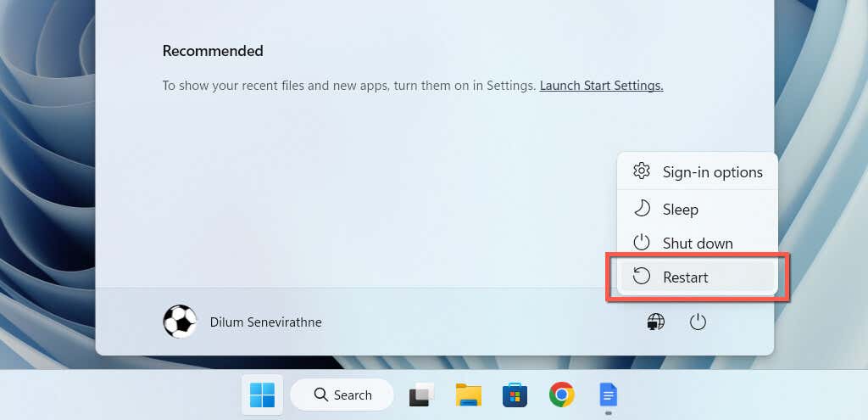Click the power button icon in Start menu
This screenshot has width=868, height=420.
[698, 322]
